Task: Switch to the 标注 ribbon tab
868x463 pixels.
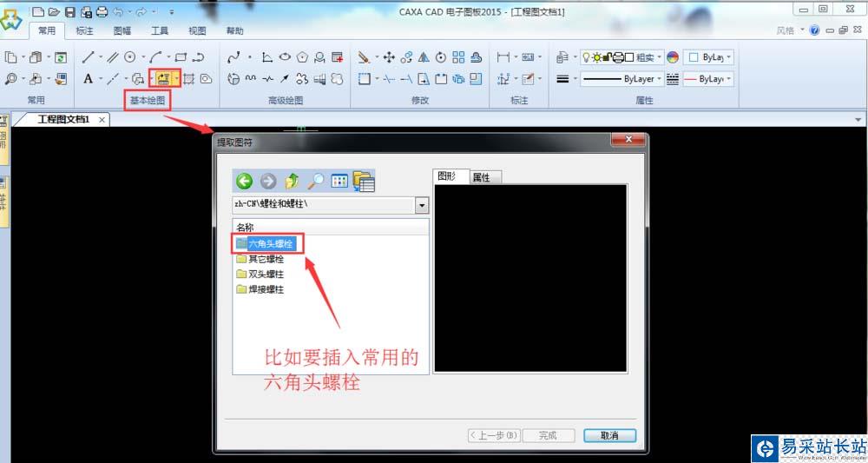Action: pyautogui.click(x=85, y=31)
